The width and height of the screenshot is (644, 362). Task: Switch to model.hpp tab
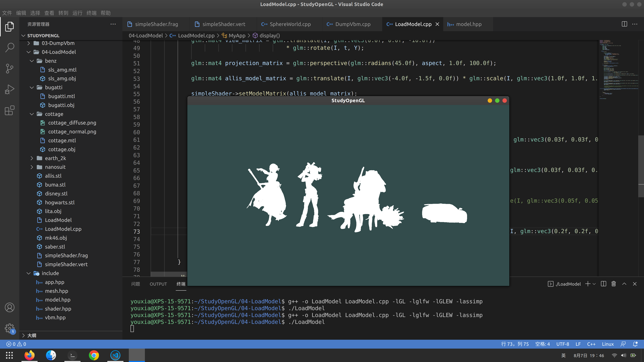pyautogui.click(x=468, y=24)
